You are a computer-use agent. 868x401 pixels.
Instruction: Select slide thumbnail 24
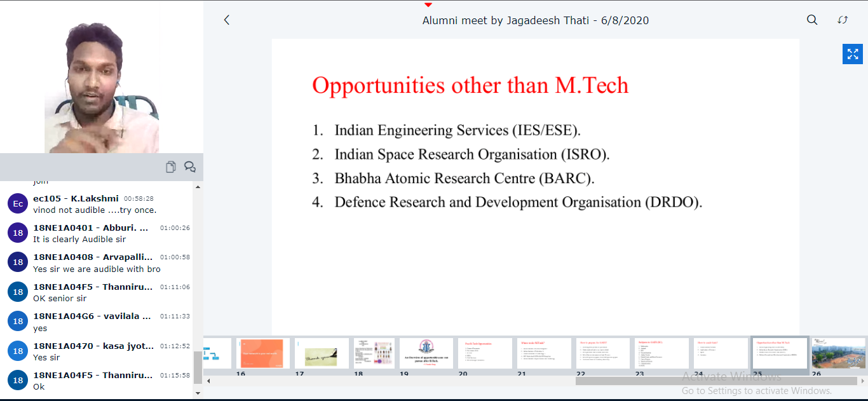721,353
